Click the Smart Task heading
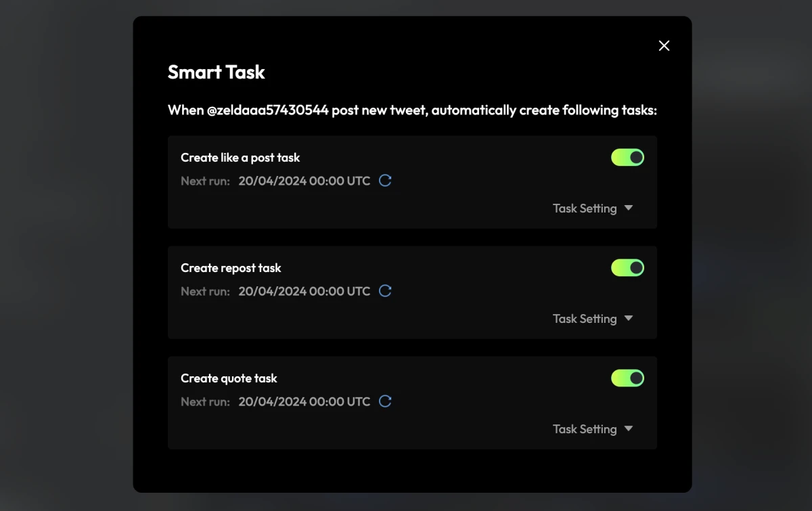The height and width of the screenshot is (511, 812). 216,72
